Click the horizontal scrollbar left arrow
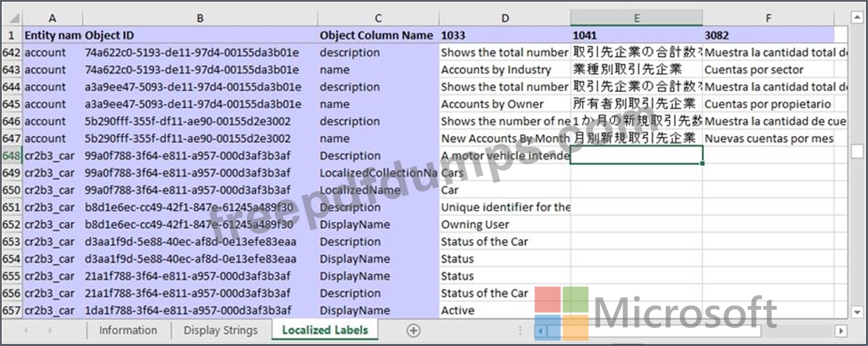 coord(540,330)
